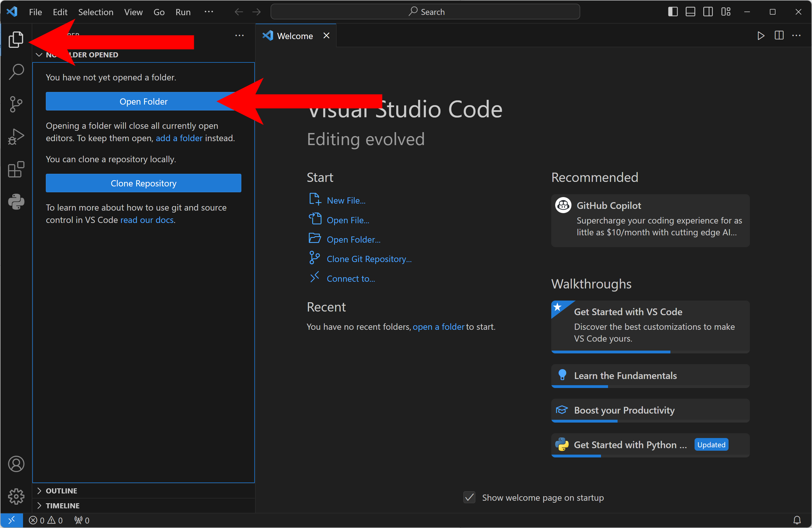812x528 pixels.
Task: Collapse the No Folder Opened section
Action: [39, 55]
